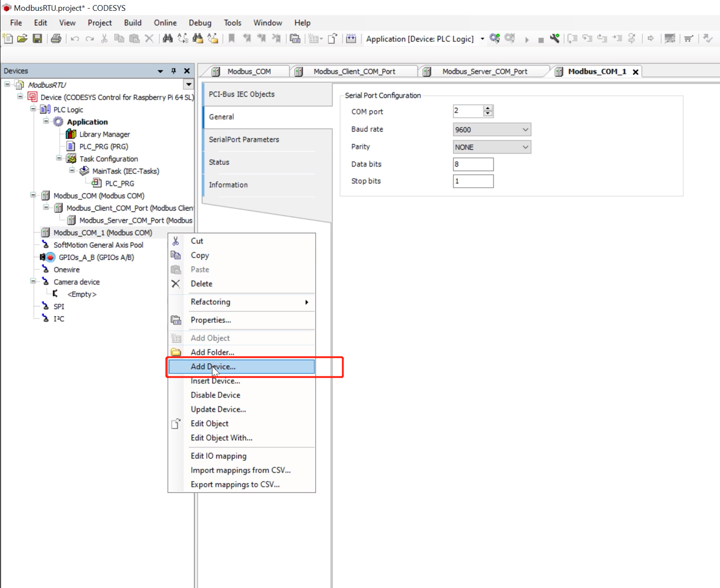Click the Redo toolbar icon

point(90,39)
